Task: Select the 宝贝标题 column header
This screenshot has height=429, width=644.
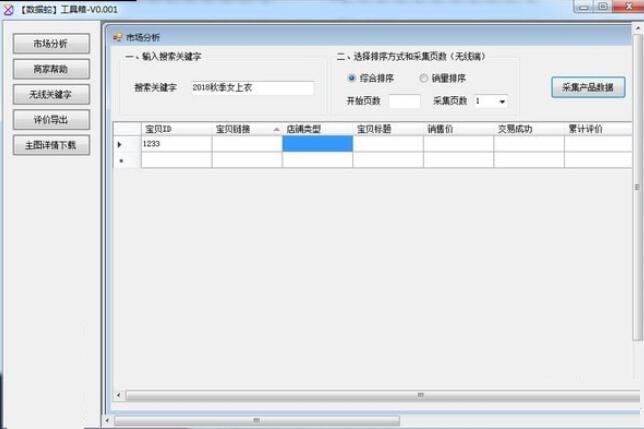Action: click(x=388, y=129)
